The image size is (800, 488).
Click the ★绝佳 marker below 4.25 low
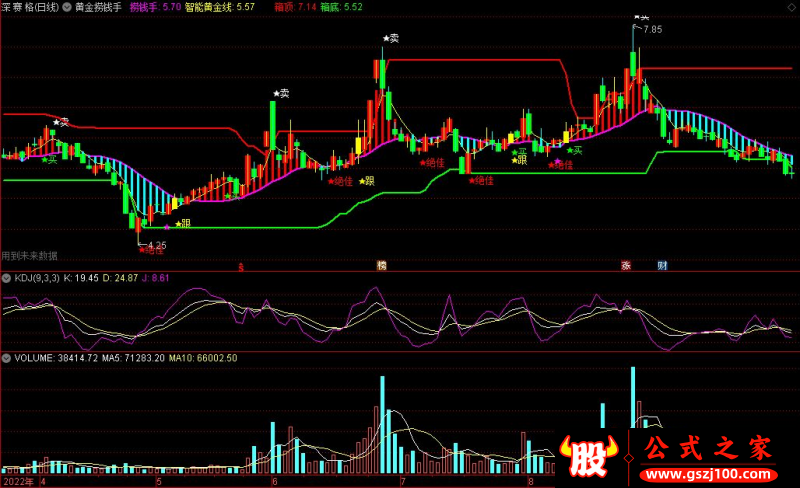coord(149,251)
